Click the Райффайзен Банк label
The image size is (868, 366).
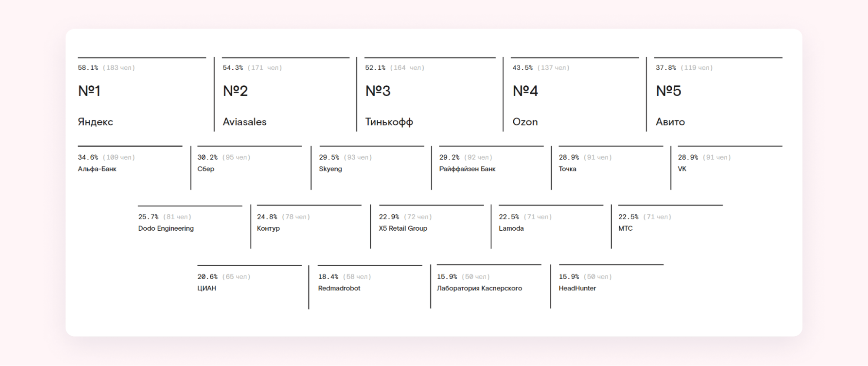coord(467,169)
